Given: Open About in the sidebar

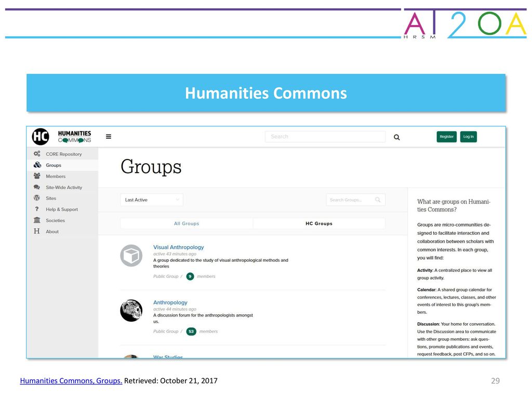Looking at the screenshot, I should (63, 231).
